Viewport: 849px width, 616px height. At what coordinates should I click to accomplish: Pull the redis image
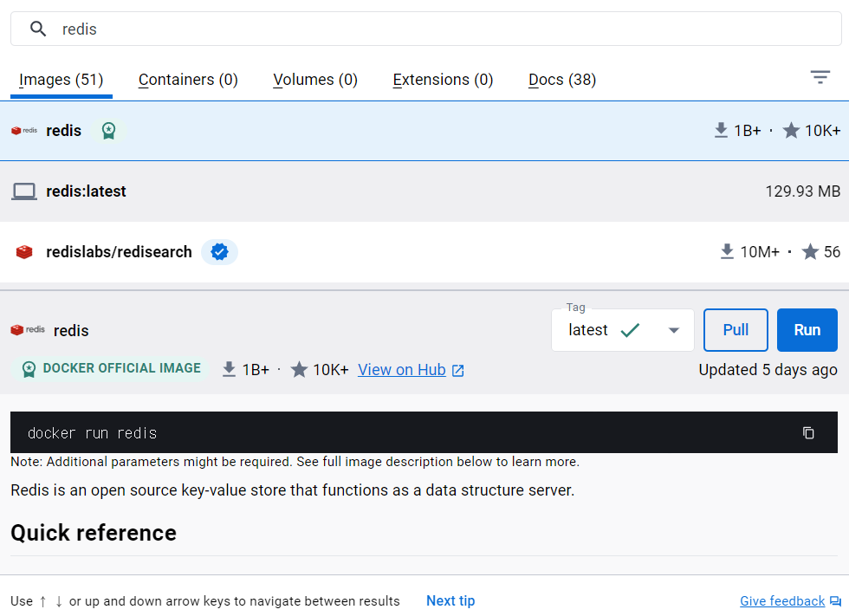click(x=736, y=329)
